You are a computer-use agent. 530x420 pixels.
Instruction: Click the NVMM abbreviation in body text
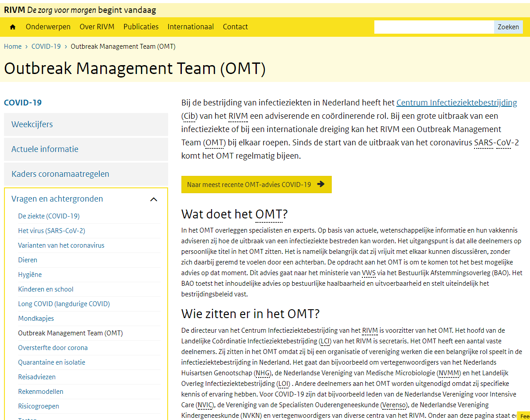(449, 373)
